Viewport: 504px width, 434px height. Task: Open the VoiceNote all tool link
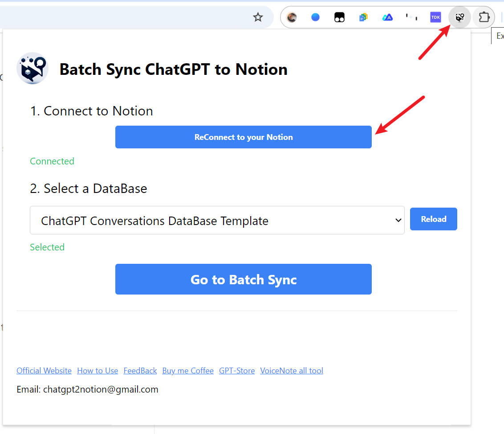pyautogui.click(x=292, y=371)
